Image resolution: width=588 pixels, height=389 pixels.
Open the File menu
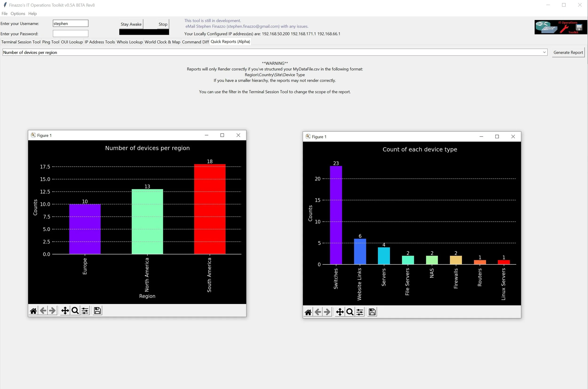pos(4,14)
